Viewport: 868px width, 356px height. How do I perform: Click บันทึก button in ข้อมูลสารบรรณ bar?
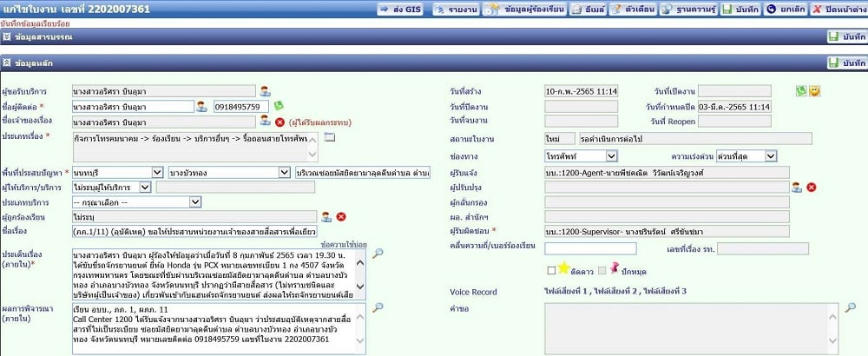(x=847, y=37)
